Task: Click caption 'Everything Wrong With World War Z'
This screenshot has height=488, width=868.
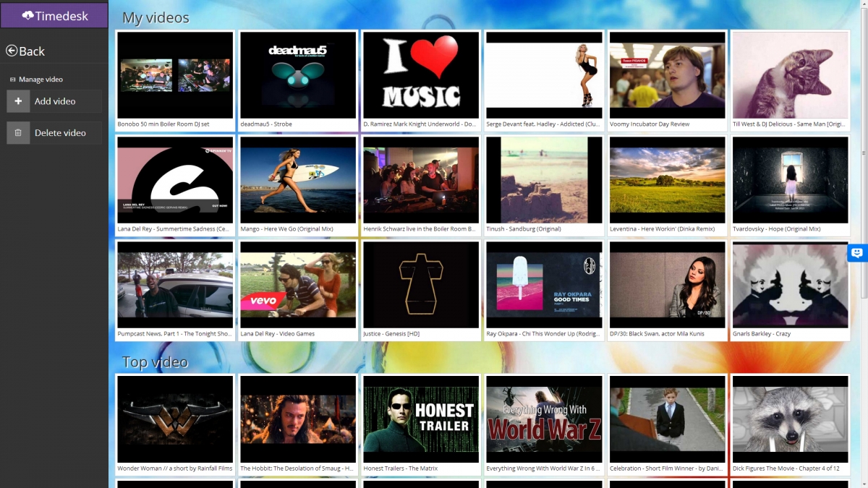Action: [x=543, y=468]
